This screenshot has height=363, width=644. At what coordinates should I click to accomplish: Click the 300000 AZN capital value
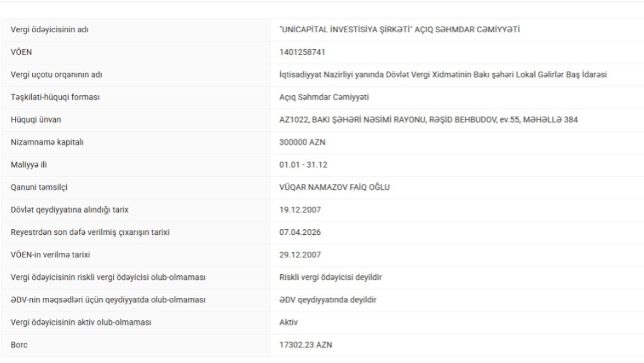(x=302, y=142)
